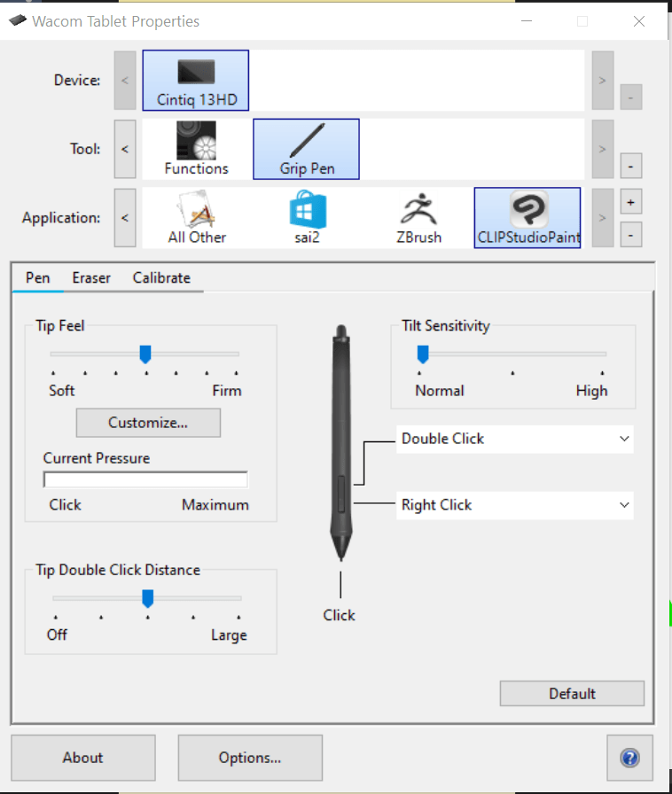Click the Wacom pen icon in title bar
The height and width of the screenshot is (794, 672).
pos(18,20)
